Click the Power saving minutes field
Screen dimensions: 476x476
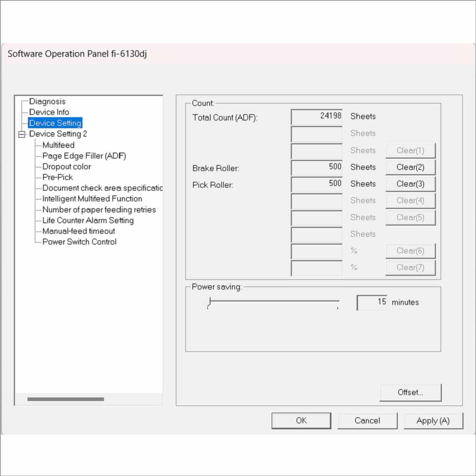click(372, 303)
